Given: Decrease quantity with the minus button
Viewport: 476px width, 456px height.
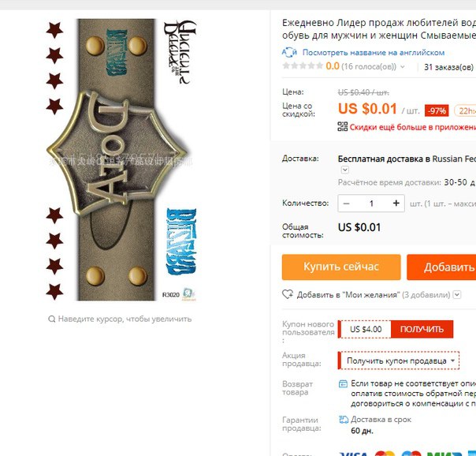Looking at the screenshot, I should [x=347, y=204].
